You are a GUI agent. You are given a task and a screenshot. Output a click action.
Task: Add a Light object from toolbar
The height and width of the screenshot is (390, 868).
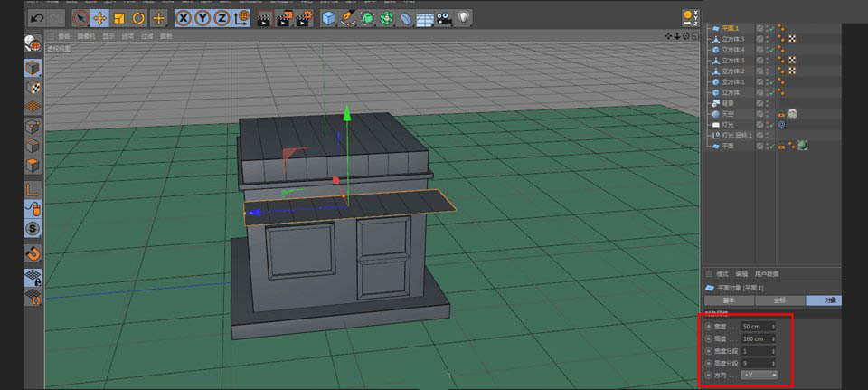point(465,17)
